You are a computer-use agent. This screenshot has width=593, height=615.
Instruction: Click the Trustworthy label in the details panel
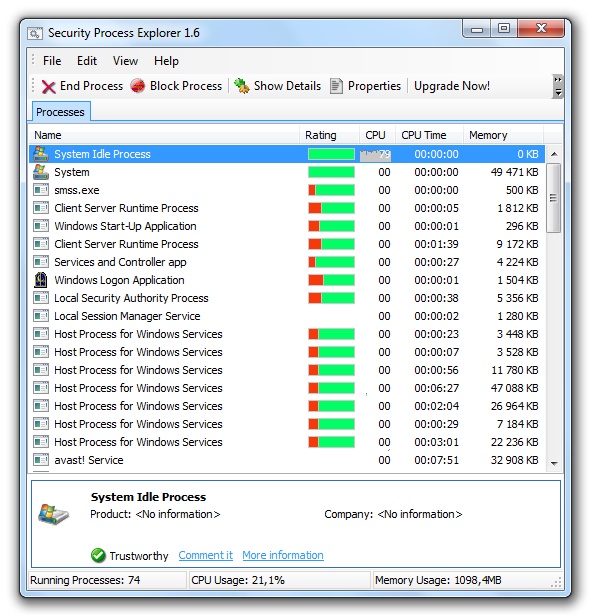[139, 556]
